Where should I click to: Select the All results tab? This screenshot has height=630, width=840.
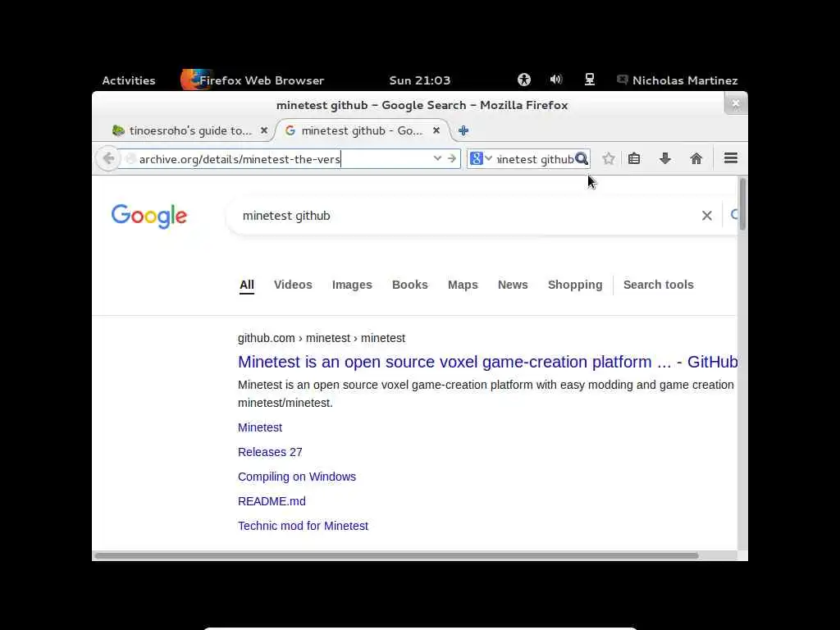[x=246, y=285]
